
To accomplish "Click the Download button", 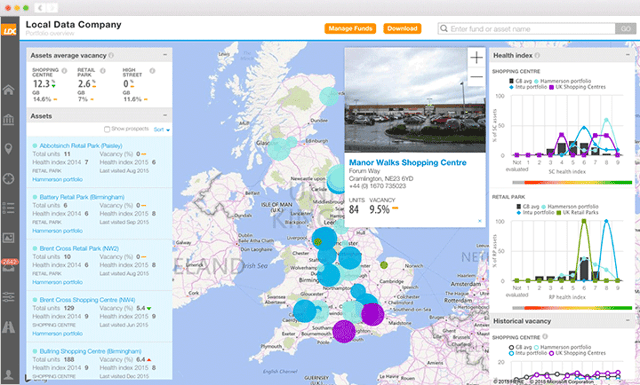I will click(x=402, y=29).
